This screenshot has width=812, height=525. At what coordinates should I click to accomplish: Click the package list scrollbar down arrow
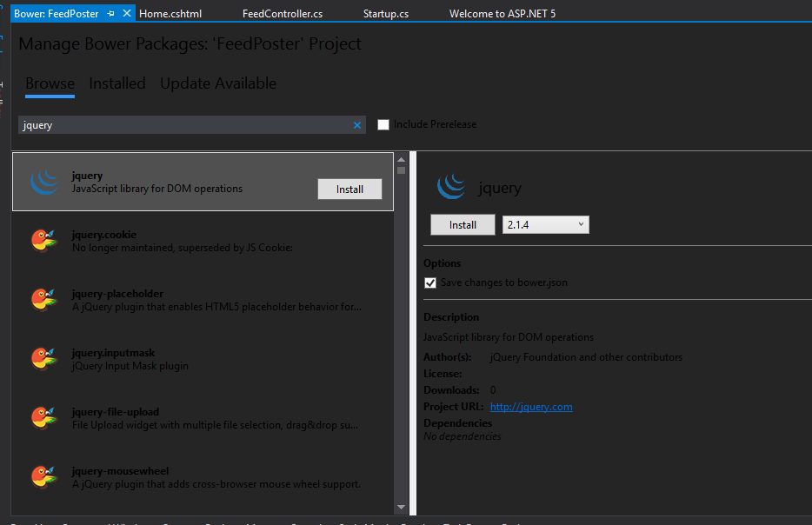401,507
